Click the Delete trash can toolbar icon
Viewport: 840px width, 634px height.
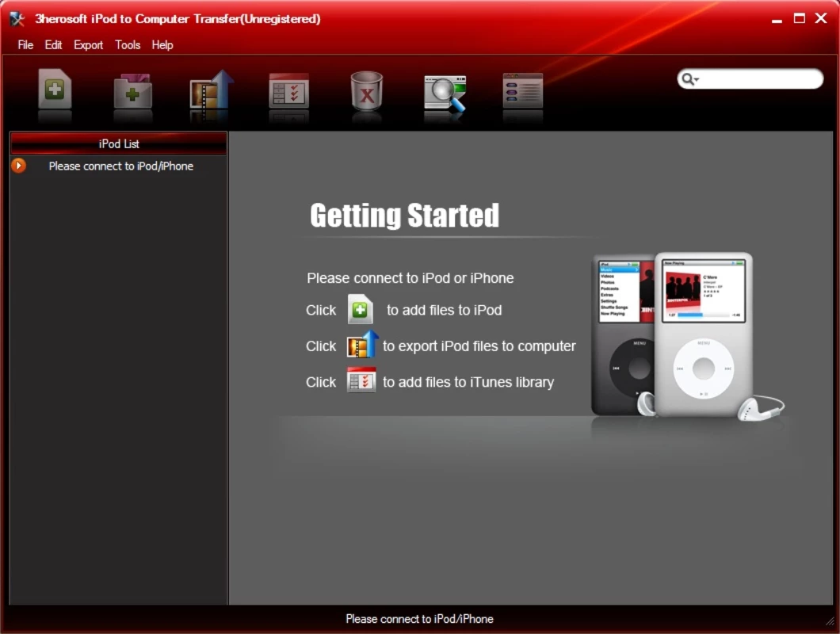[366, 90]
